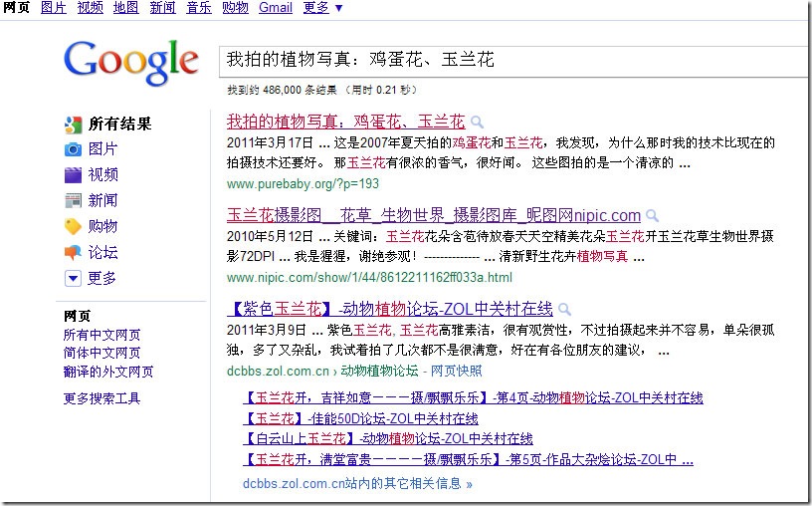Click the 所有结果 sidebar icon
812x506 pixels.
pyautogui.click(x=73, y=125)
